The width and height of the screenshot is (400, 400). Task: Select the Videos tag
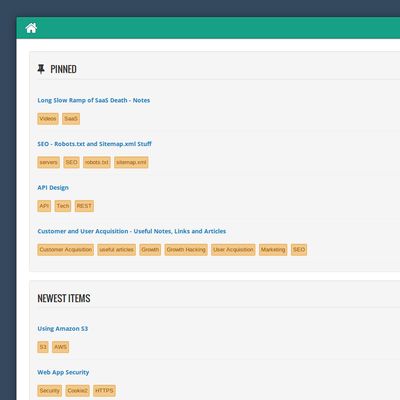point(48,119)
